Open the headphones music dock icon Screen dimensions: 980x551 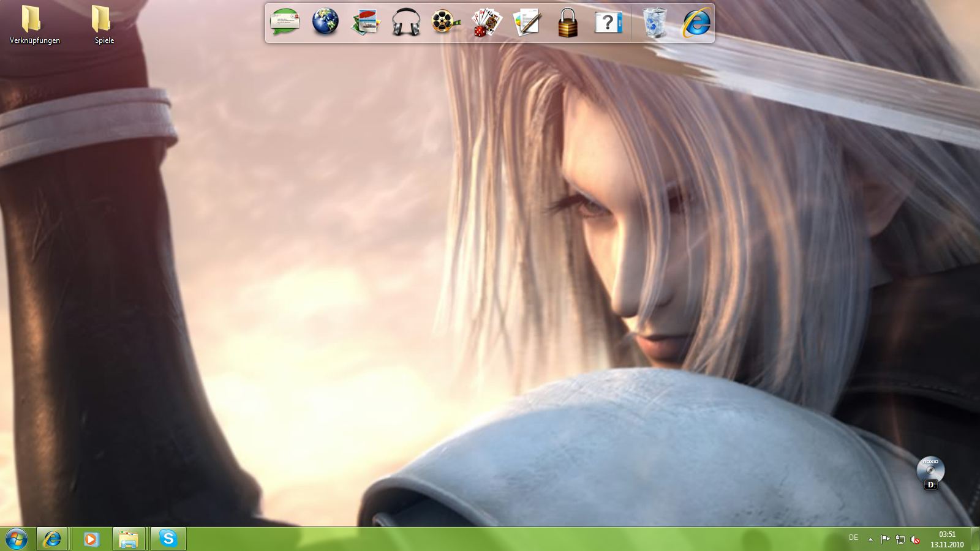coord(405,22)
